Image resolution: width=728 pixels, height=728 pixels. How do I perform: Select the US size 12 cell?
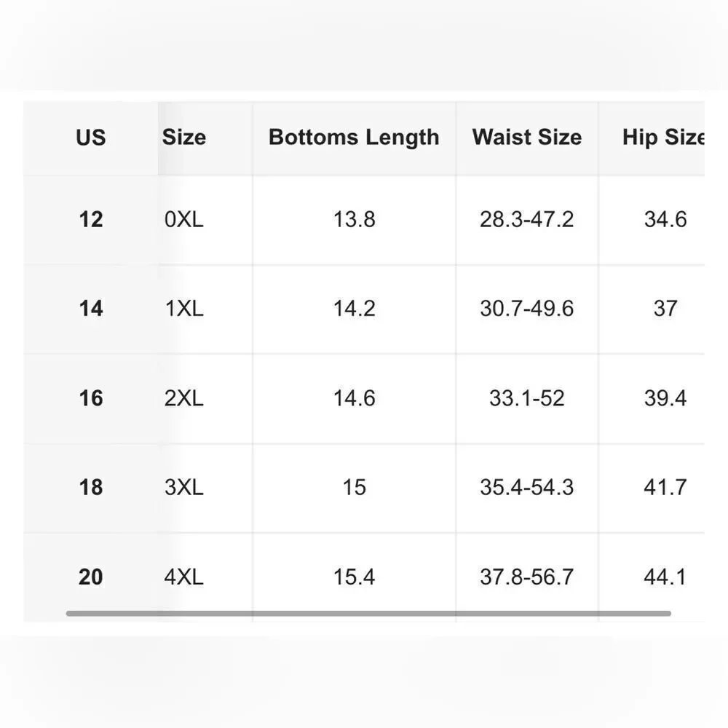tap(91, 219)
